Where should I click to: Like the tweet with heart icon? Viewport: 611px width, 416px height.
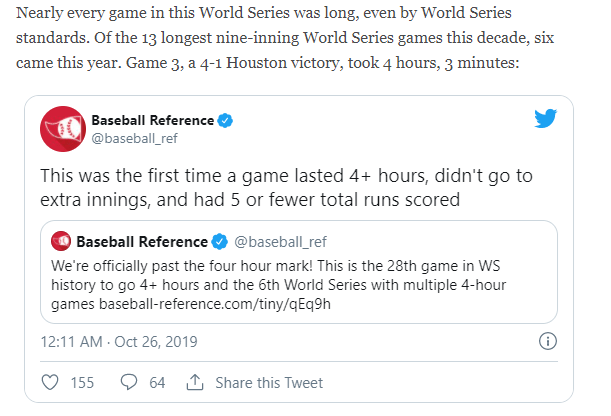tap(51, 382)
